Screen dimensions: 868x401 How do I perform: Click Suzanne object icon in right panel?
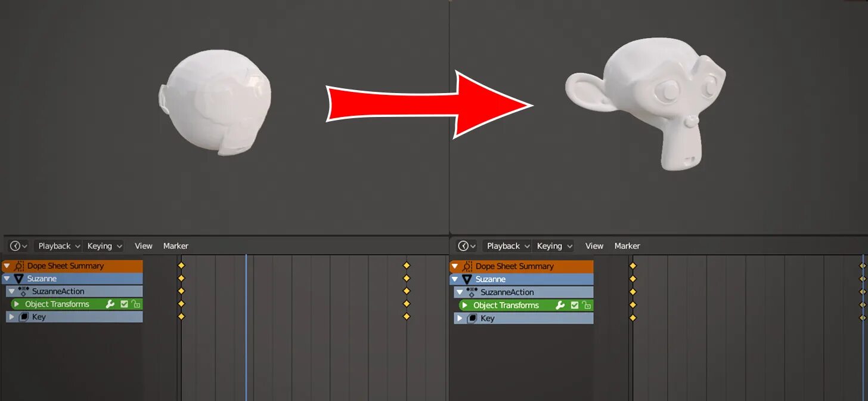(467, 279)
